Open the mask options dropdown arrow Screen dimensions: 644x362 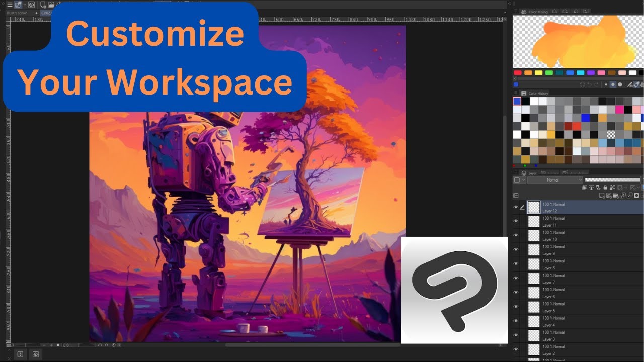[x=626, y=187]
